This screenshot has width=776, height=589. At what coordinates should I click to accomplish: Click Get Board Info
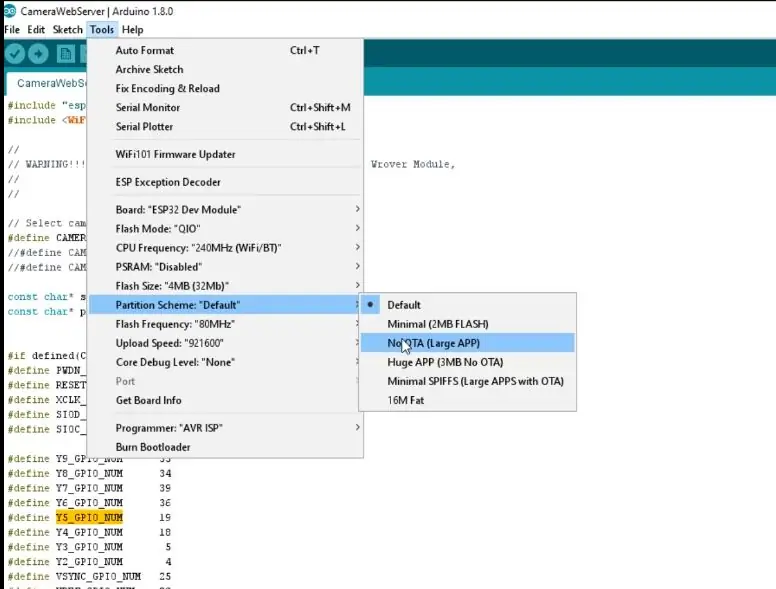point(225,400)
